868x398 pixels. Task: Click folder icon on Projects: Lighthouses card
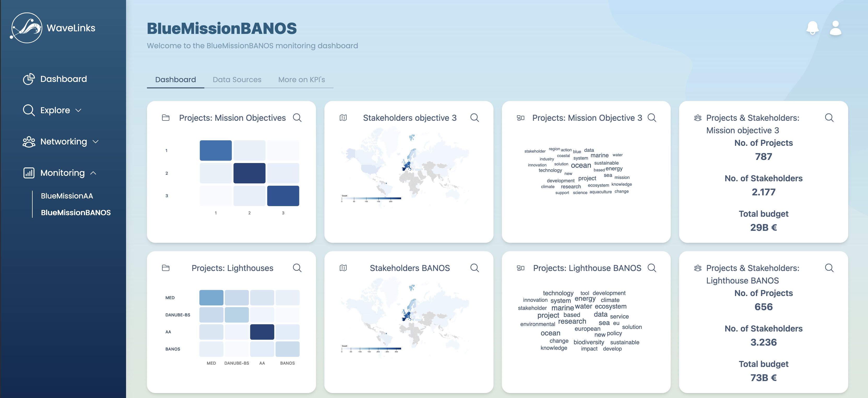point(166,268)
